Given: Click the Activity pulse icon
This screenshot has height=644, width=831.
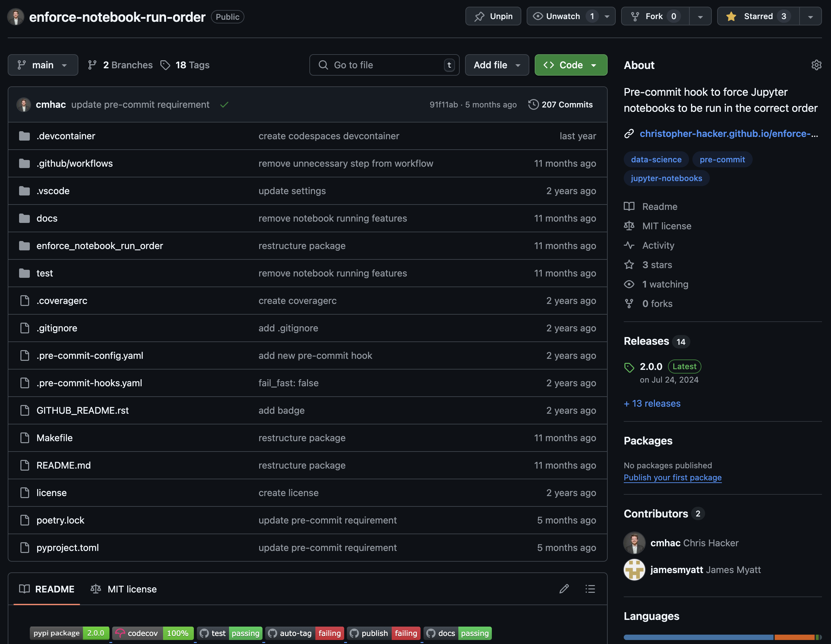Looking at the screenshot, I should click(629, 245).
